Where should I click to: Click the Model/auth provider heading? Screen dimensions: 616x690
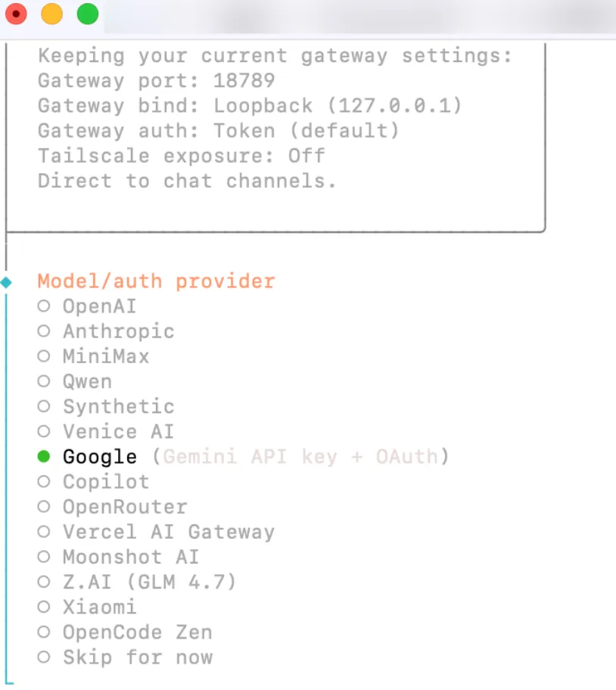coord(156,281)
